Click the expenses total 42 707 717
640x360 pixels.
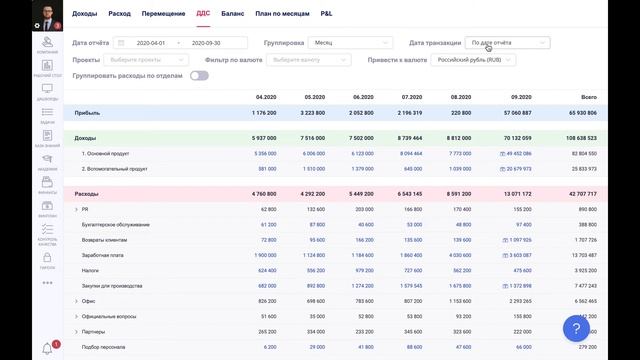(583, 194)
